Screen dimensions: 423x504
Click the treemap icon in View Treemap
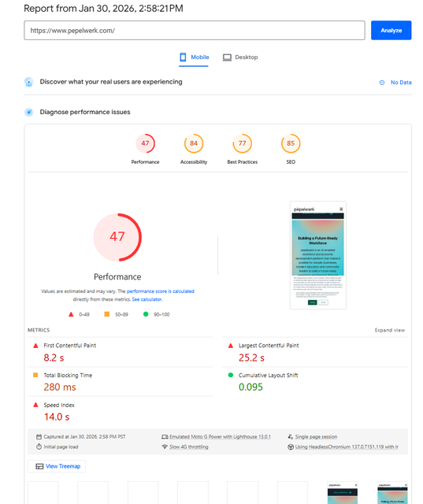[x=39, y=466]
